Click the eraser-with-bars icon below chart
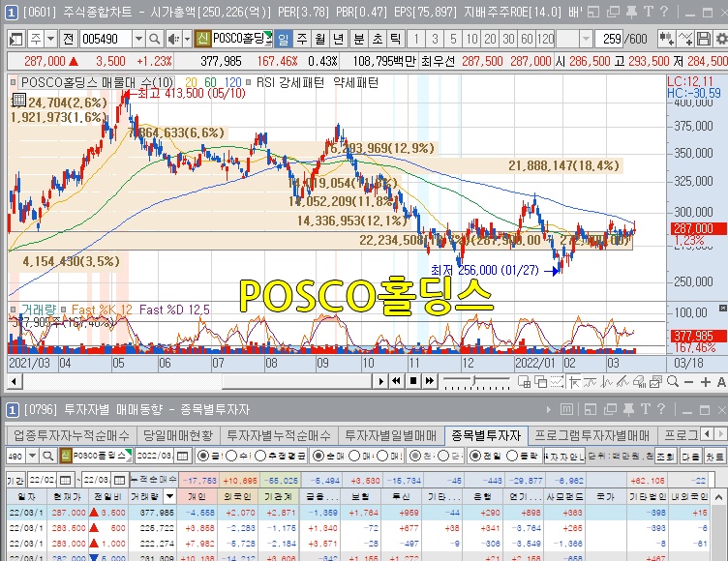 coord(639,382)
